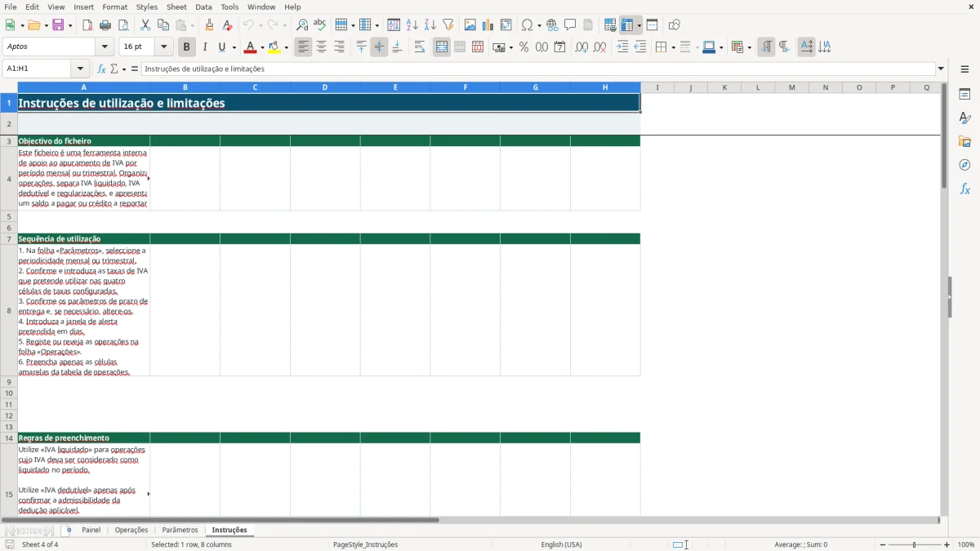Click Sort Descending icon
The width and height of the screenshot is (980, 551).
tap(430, 25)
